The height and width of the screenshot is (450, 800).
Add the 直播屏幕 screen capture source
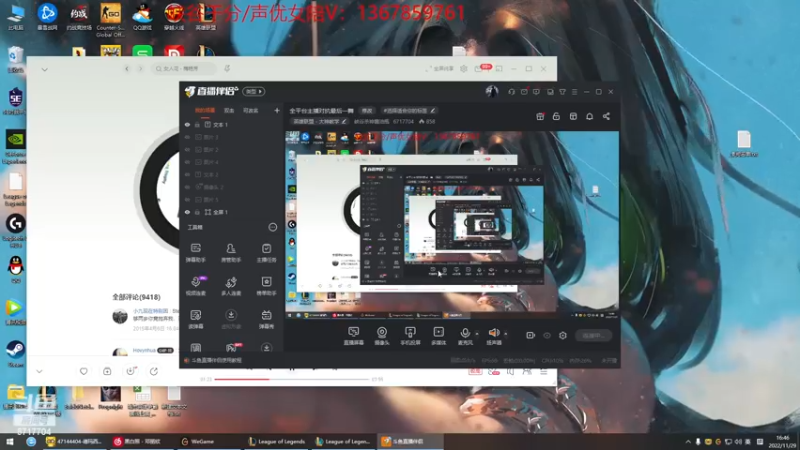[354, 336]
